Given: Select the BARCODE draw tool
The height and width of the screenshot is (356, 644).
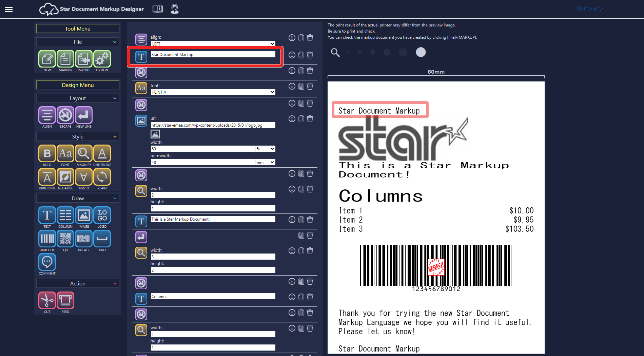Looking at the screenshot, I should click(47, 239).
